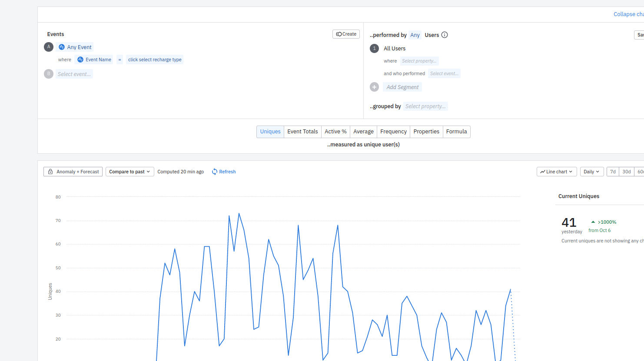The width and height of the screenshot is (644, 361).
Task: Click the Users info icon
Action: coord(445,35)
